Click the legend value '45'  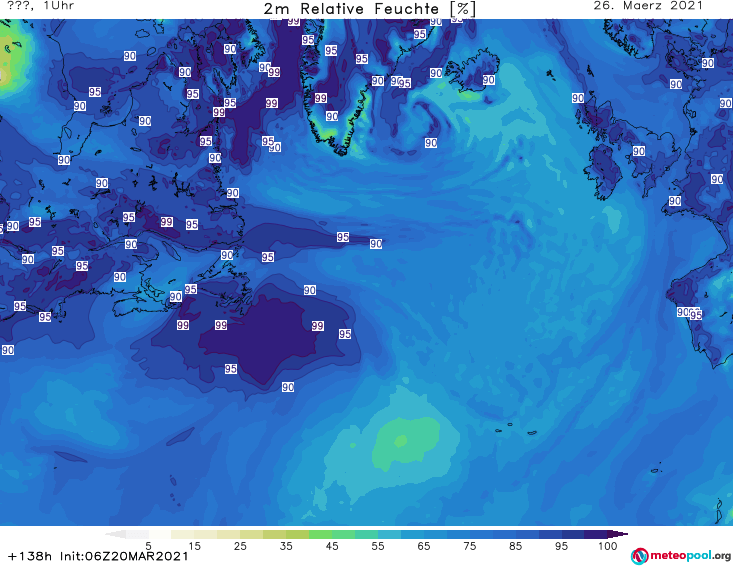pos(332,546)
